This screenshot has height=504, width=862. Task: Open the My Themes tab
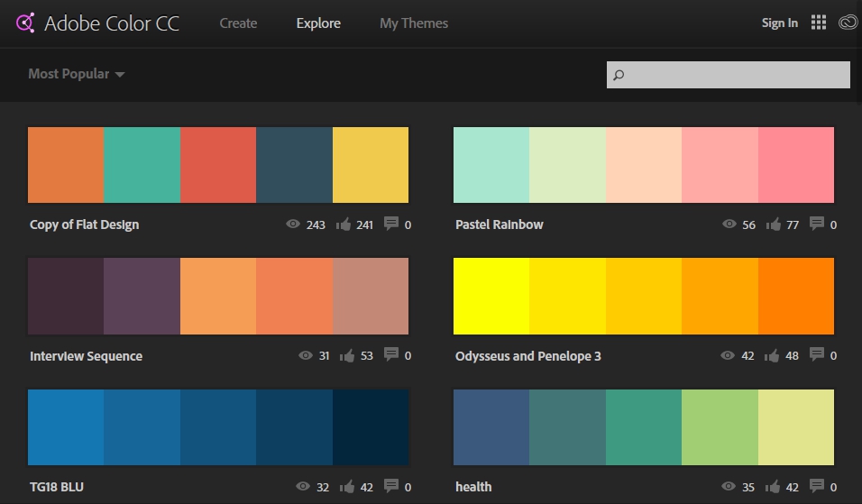[413, 23]
